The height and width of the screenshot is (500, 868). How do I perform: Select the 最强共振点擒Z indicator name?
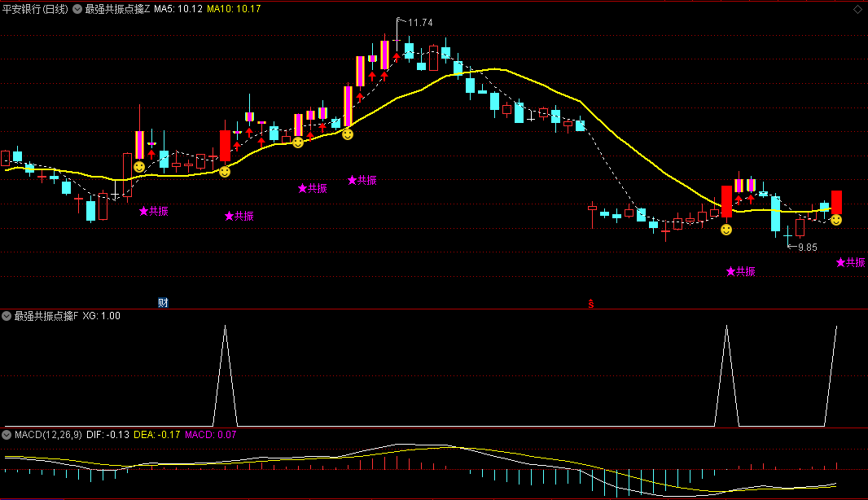click(x=117, y=9)
